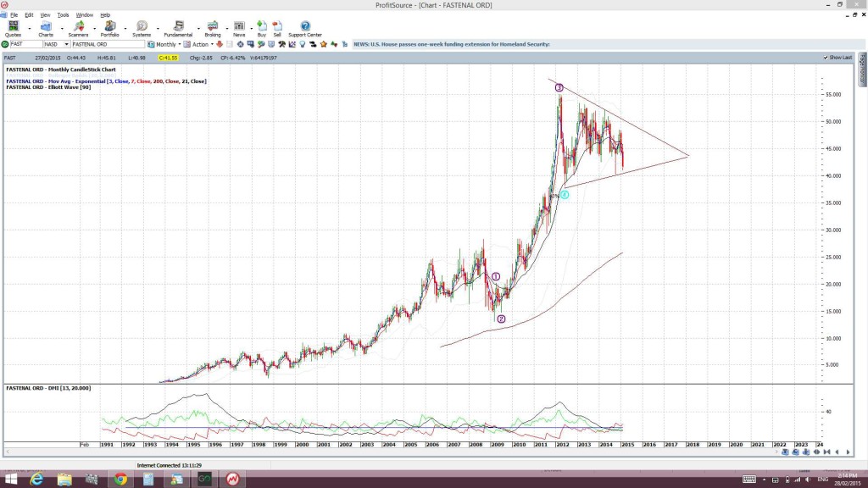Viewport: 868px width, 488px height.
Task: Open Chrome from the taskbar
Action: (120, 480)
